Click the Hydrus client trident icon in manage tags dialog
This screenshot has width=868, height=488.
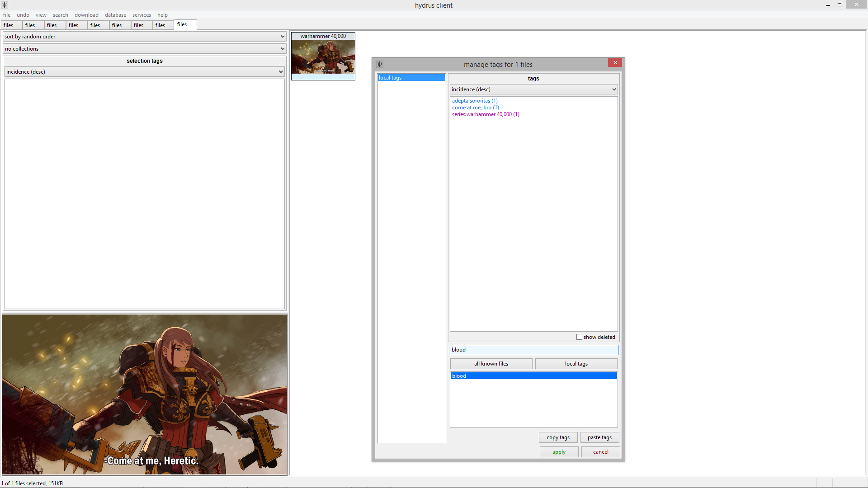click(x=380, y=63)
